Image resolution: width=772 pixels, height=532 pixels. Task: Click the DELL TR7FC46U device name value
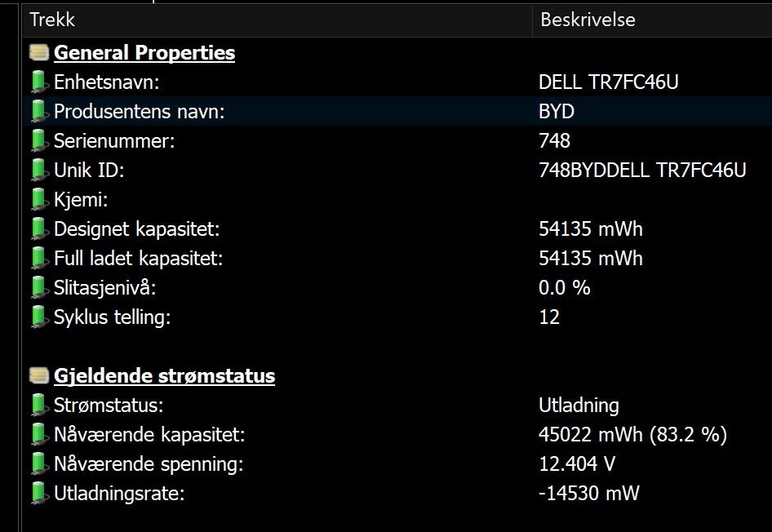(x=609, y=82)
